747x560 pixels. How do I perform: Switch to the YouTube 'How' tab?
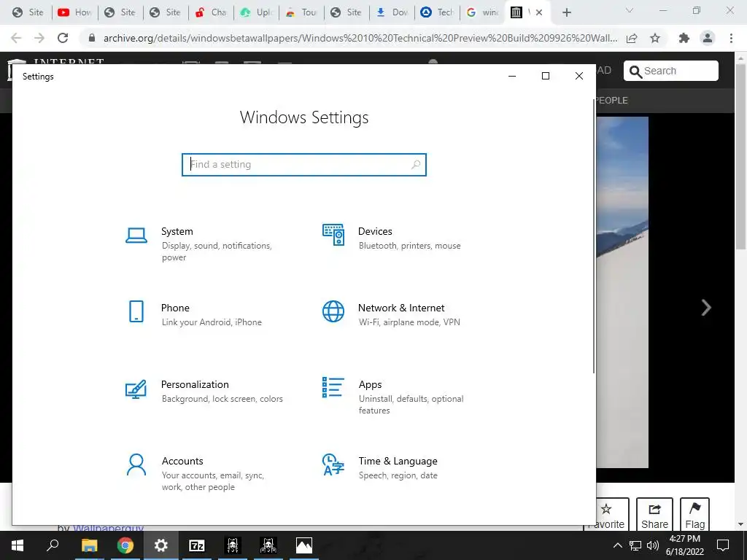point(75,12)
